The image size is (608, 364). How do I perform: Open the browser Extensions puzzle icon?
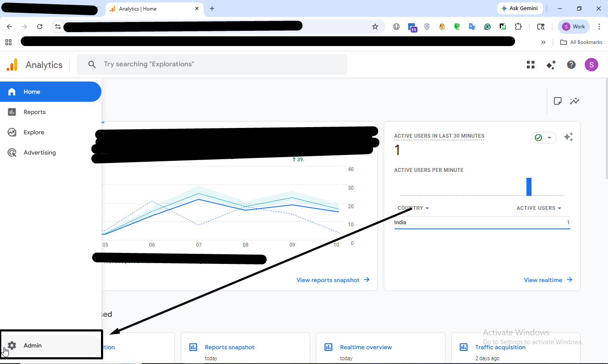click(x=518, y=27)
